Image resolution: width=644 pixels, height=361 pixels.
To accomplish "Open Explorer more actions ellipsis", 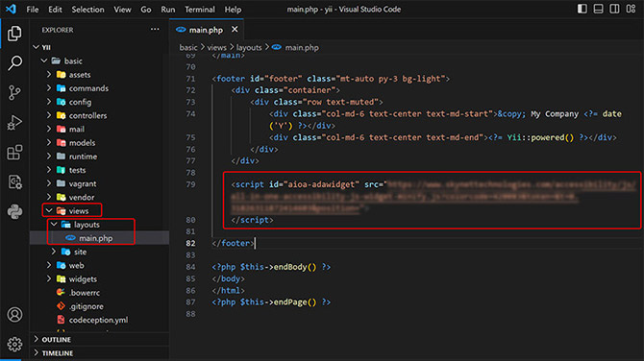I will pos(155,29).
